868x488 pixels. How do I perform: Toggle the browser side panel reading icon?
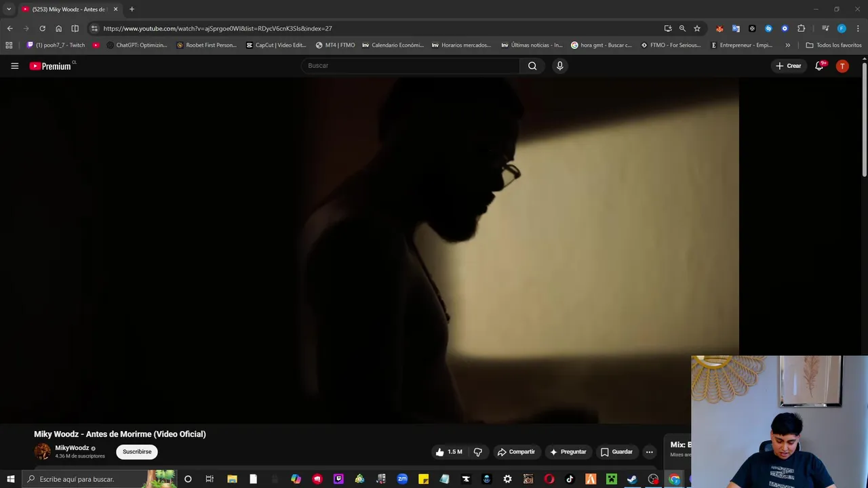[75, 28]
